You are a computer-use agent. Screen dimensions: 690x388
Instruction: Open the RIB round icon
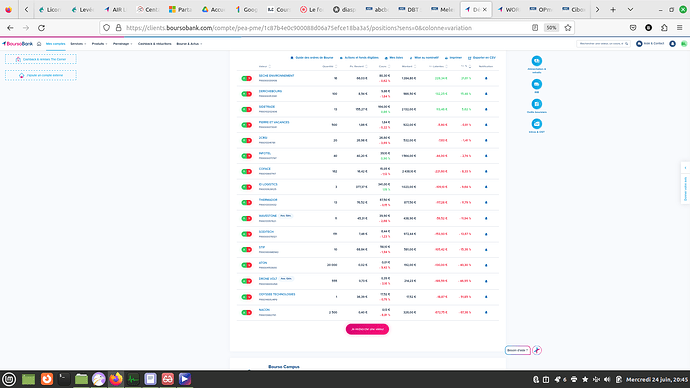click(x=536, y=84)
